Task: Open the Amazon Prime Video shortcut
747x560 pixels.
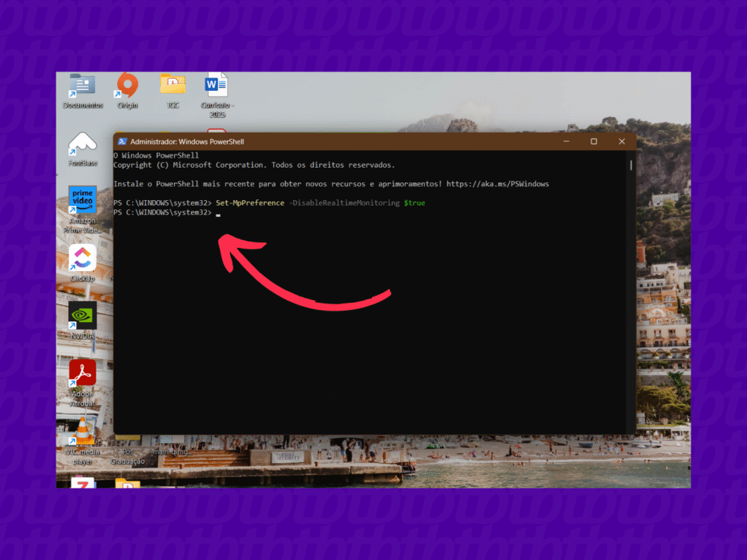Action: coord(82,209)
